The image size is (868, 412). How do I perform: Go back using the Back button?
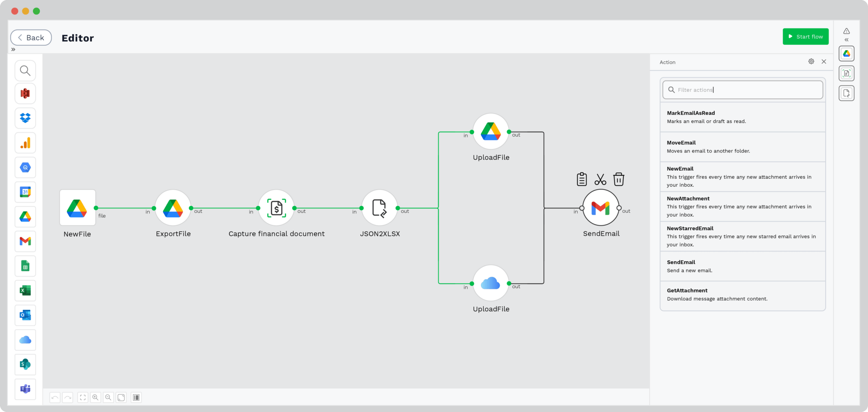point(31,38)
